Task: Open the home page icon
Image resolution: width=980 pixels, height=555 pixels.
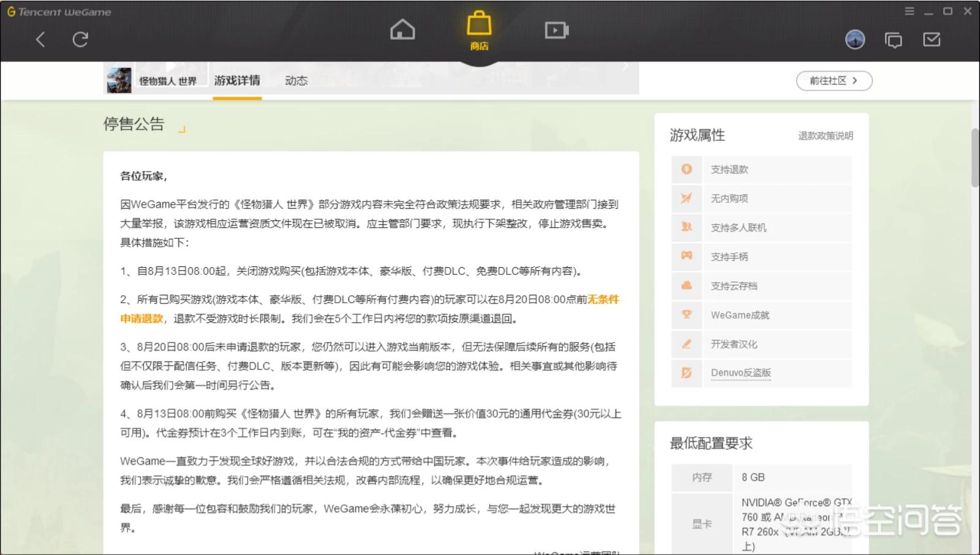Action: coord(402,29)
